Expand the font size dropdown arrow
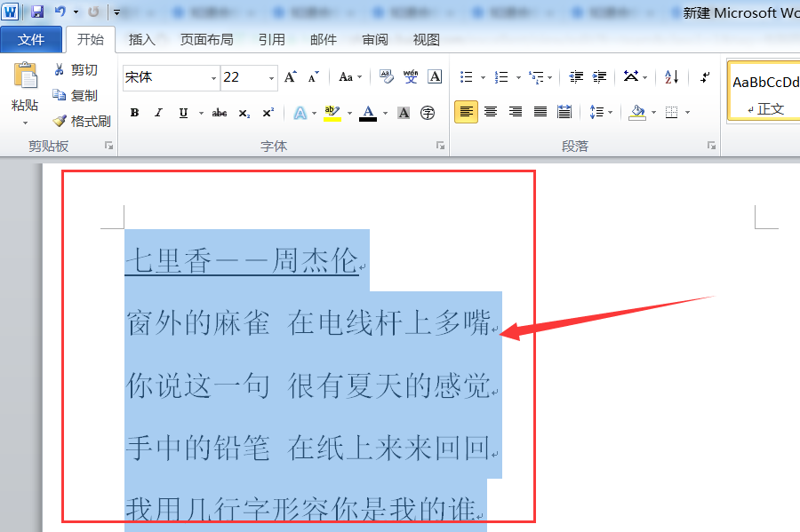This screenshot has height=532, width=800. coord(271,78)
